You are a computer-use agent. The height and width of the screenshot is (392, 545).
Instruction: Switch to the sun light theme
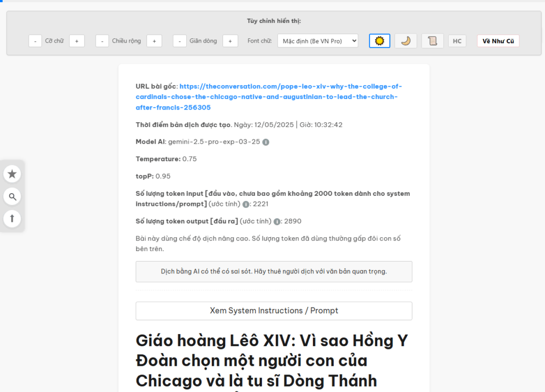(379, 41)
